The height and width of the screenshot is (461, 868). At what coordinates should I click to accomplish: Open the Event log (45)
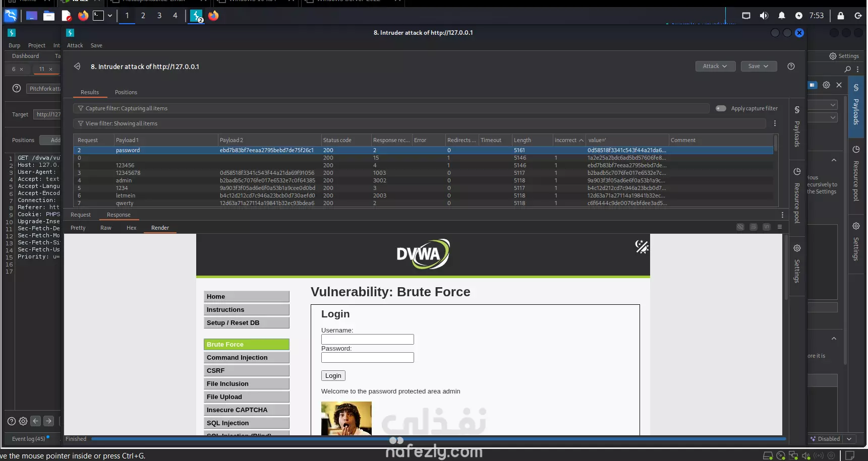[29, 439]
